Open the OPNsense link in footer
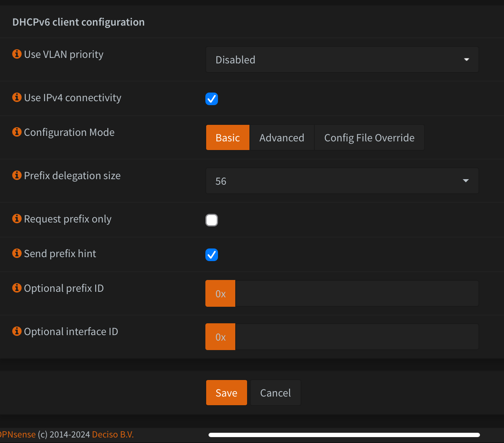This screenshot has height=443, width=504. pyautogui.click(x=18, y=434)
